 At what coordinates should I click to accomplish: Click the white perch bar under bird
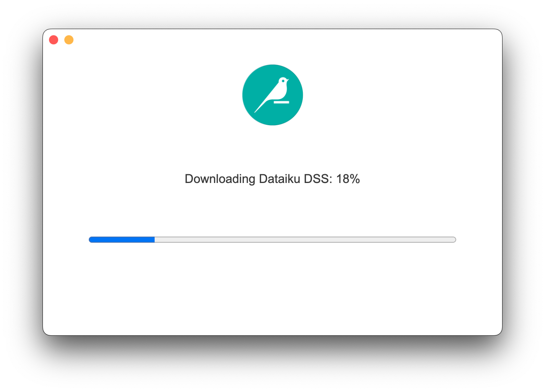[281, 102]
